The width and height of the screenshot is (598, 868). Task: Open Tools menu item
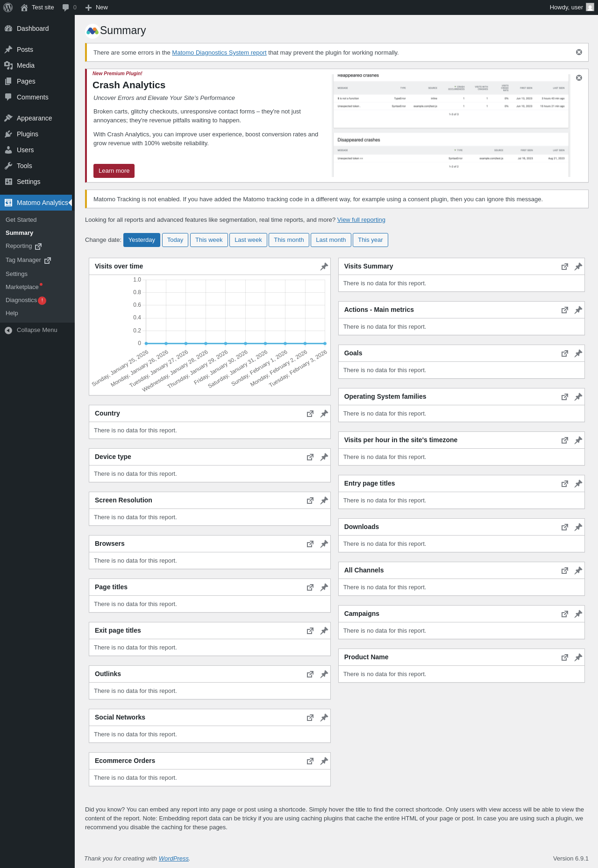tap(37, 166)
